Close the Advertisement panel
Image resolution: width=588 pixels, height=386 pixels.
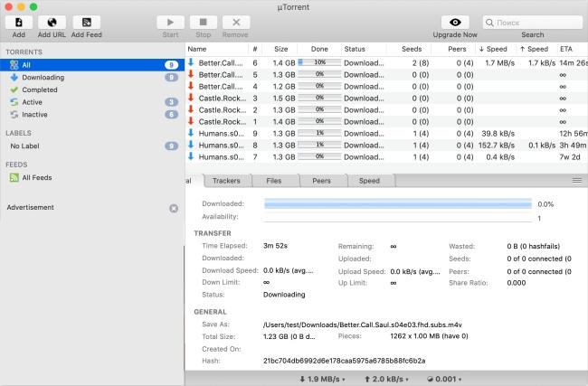tap(174, 208)
